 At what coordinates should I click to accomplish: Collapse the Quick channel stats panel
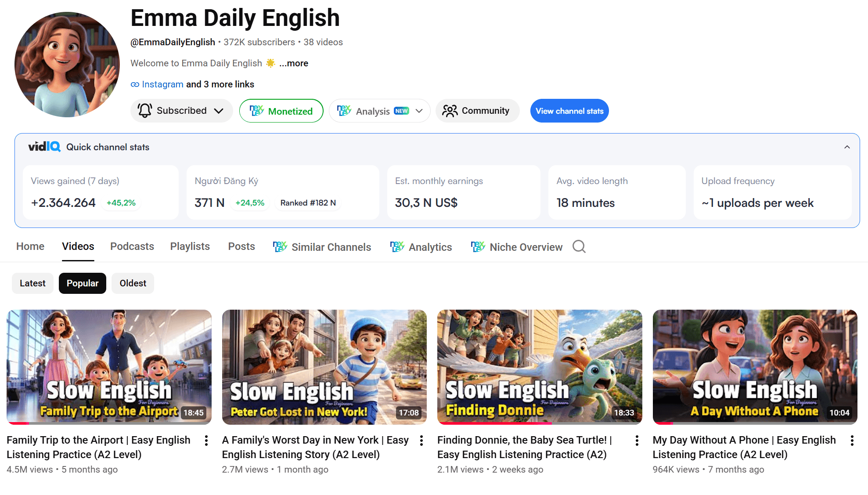click(x=847, y=147)
